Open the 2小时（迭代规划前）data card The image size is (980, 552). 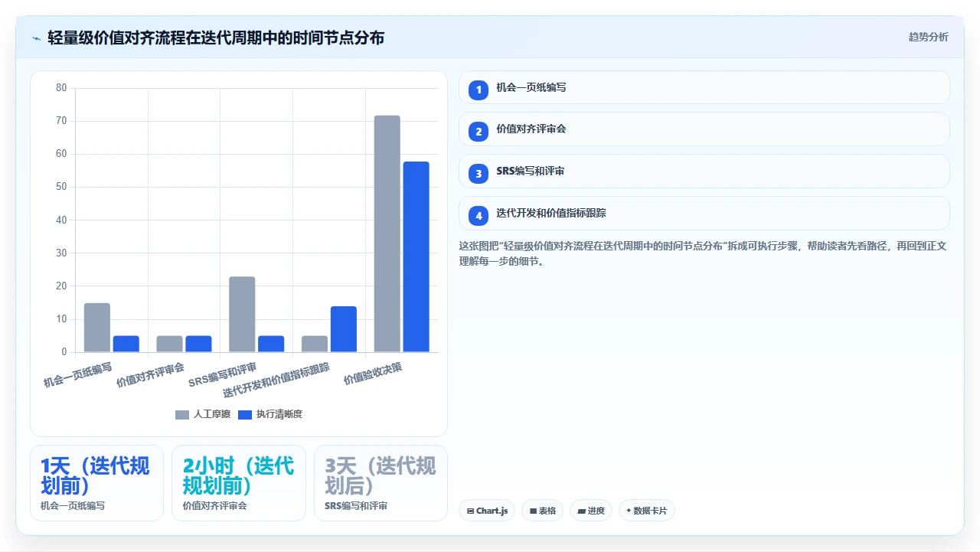tap(239, 483)
